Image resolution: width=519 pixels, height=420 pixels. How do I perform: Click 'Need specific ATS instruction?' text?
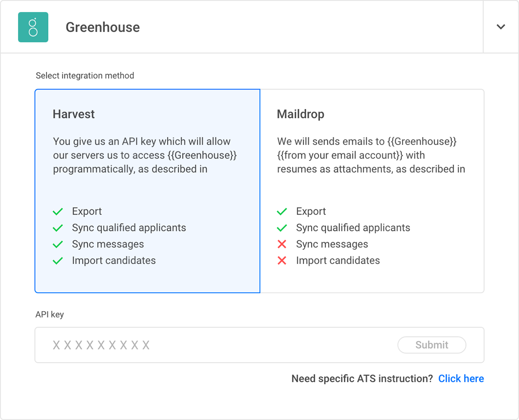(362, 378)
